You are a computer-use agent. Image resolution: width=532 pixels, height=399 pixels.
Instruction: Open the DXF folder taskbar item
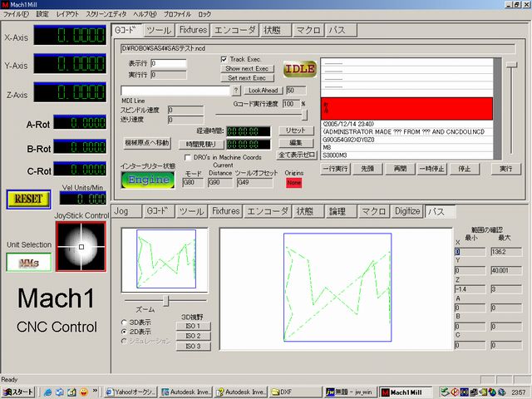[x=295, y=392]
